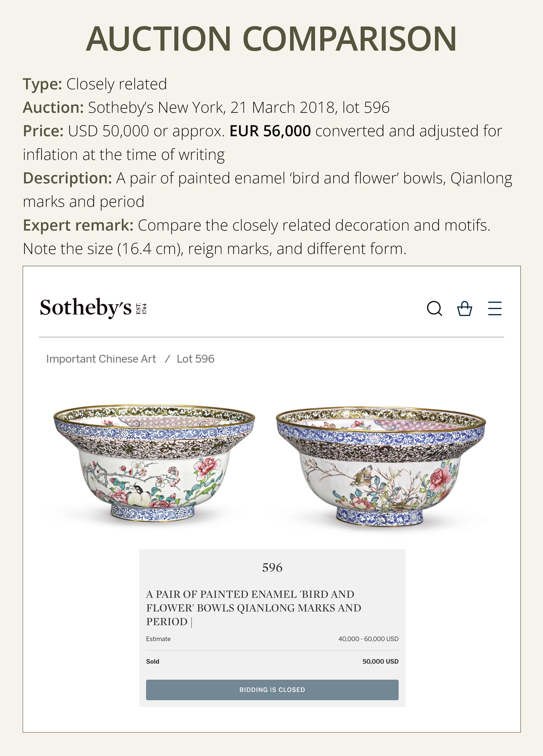The height and width of the screenshot is (756, 543).
Task: Click the Estimate label
Action: point(158,639)
